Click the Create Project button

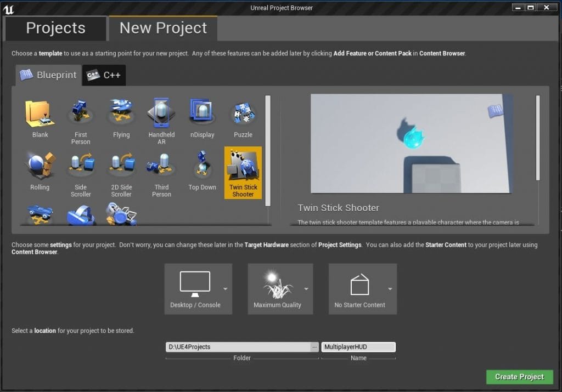tap(519, 377)
